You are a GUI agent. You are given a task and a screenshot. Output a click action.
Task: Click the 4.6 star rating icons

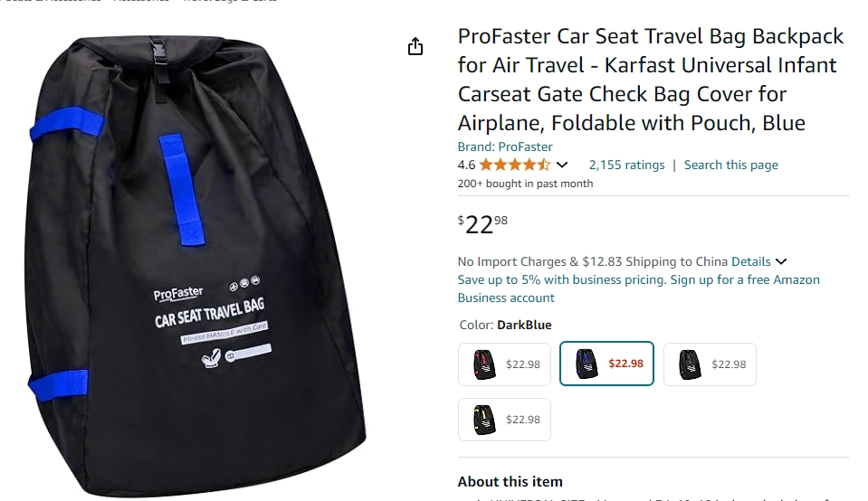515,165
